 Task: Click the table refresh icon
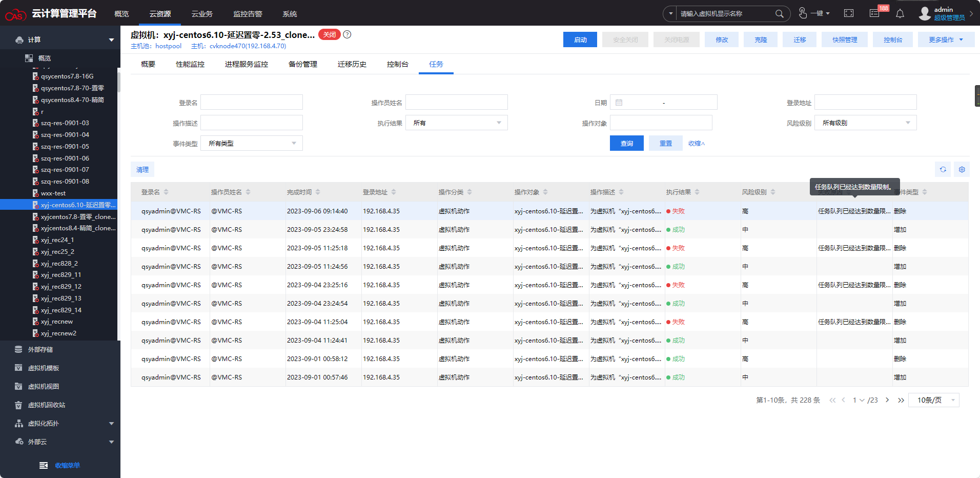[943, 170]
